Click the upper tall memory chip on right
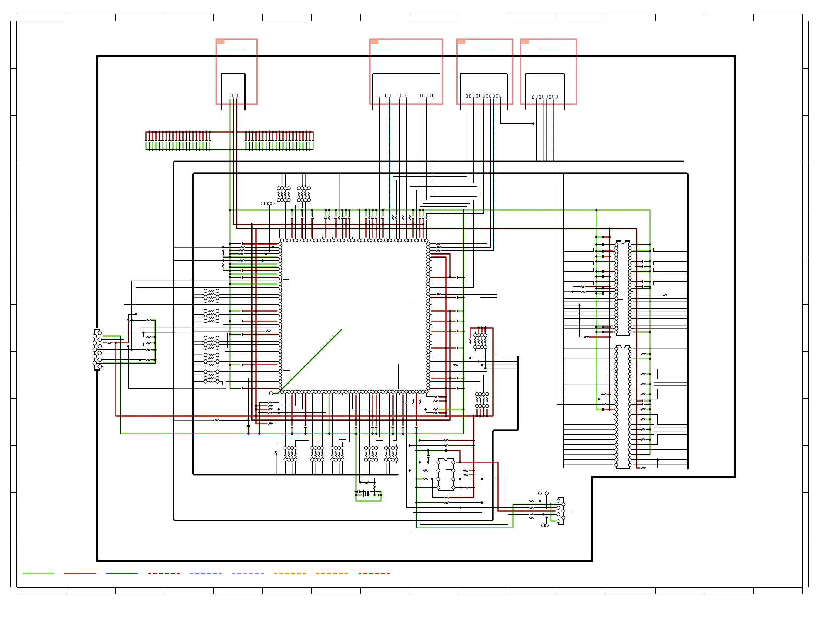The image size is (840, 624). [x=623, y=288]
